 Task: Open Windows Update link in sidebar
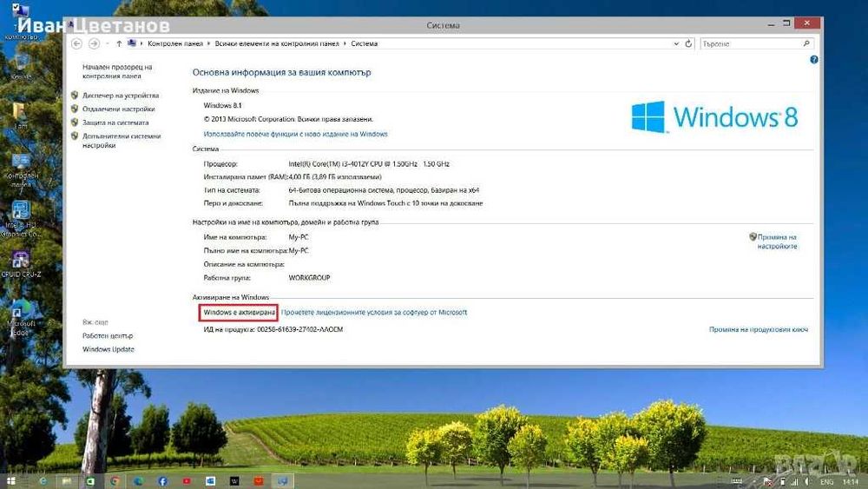pyautogui.click(x=108, y=349)
